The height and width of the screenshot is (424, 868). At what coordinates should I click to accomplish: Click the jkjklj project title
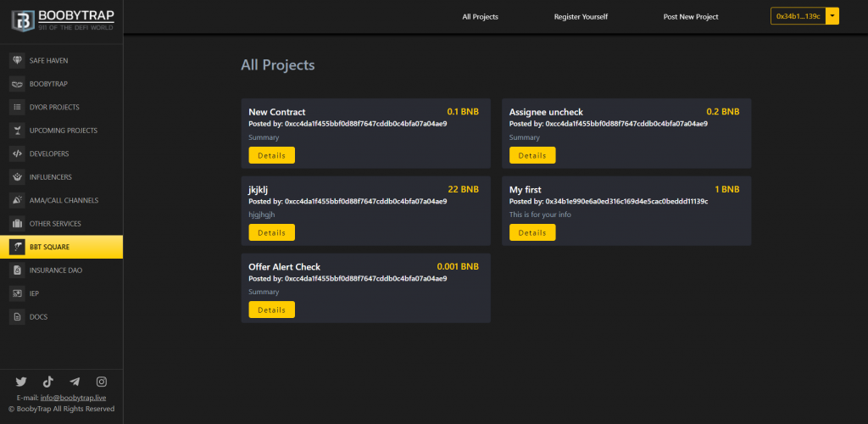(x=258, y=189)
